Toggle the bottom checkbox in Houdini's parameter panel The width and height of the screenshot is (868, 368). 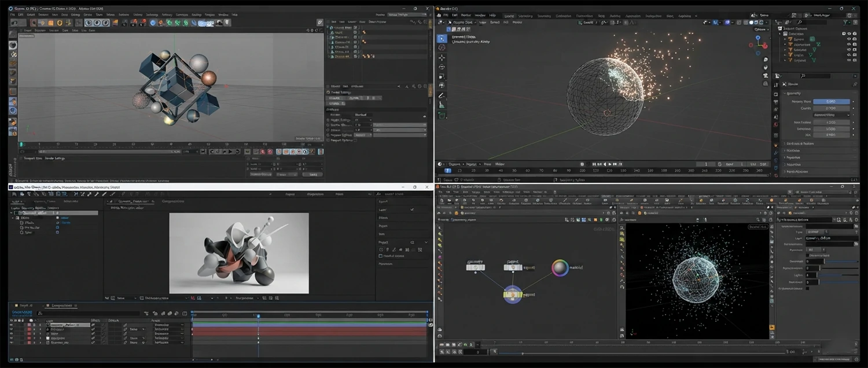807,288
